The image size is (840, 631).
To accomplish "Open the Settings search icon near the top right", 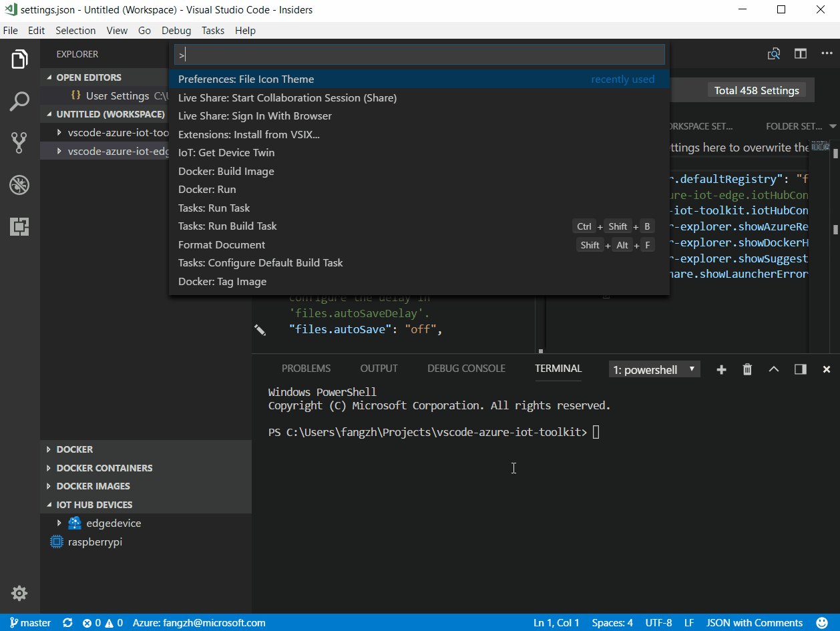I will (774, 53).
